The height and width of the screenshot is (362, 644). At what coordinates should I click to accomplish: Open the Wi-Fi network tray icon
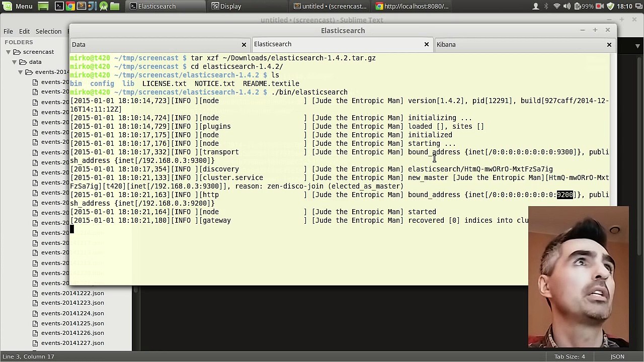[x=557, y=6]
